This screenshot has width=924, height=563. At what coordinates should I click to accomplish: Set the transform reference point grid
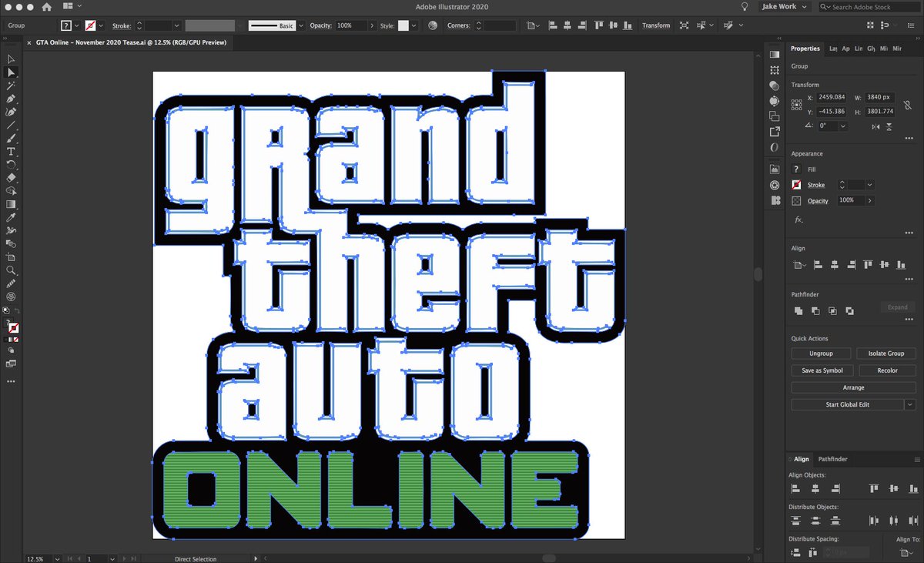[796, 104]
